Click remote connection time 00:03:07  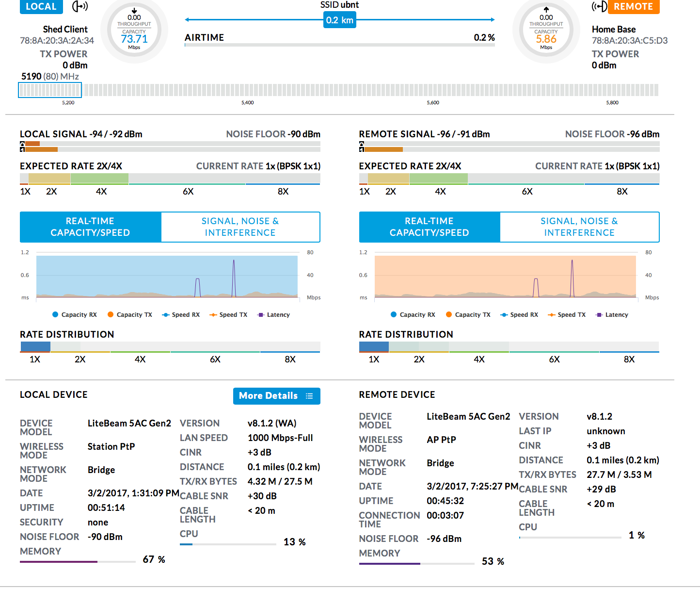coord(445,516)
